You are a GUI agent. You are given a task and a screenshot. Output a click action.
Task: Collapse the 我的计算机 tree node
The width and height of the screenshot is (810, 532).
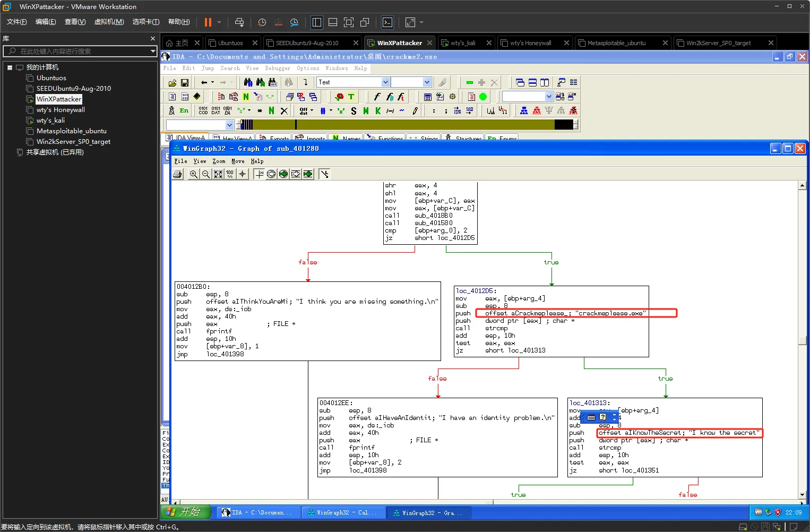10,67
